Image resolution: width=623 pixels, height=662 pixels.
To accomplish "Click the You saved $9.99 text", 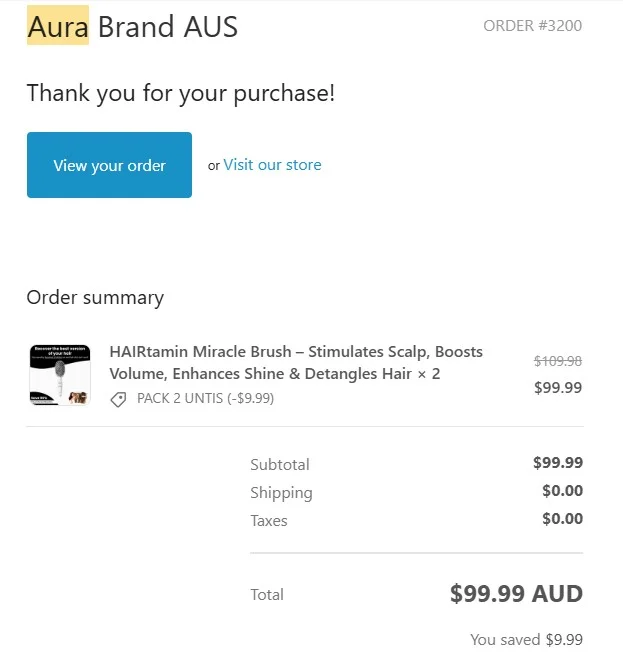I will point(526,640).
